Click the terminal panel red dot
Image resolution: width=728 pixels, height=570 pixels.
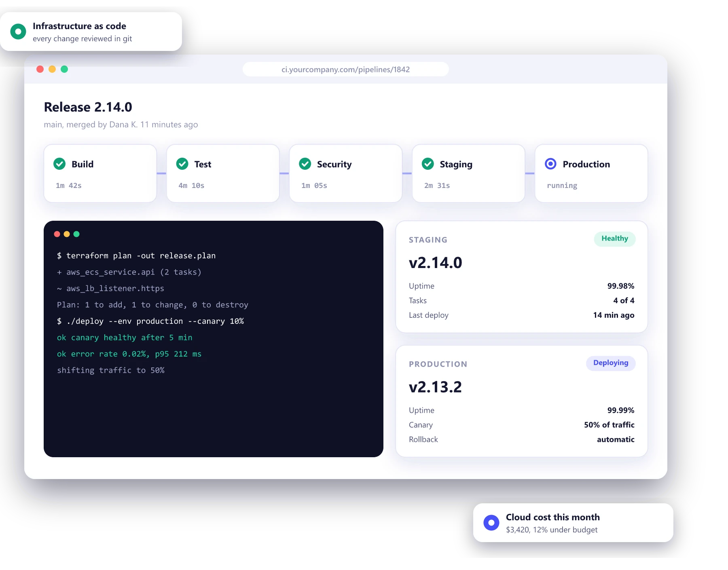click(57, 234)
